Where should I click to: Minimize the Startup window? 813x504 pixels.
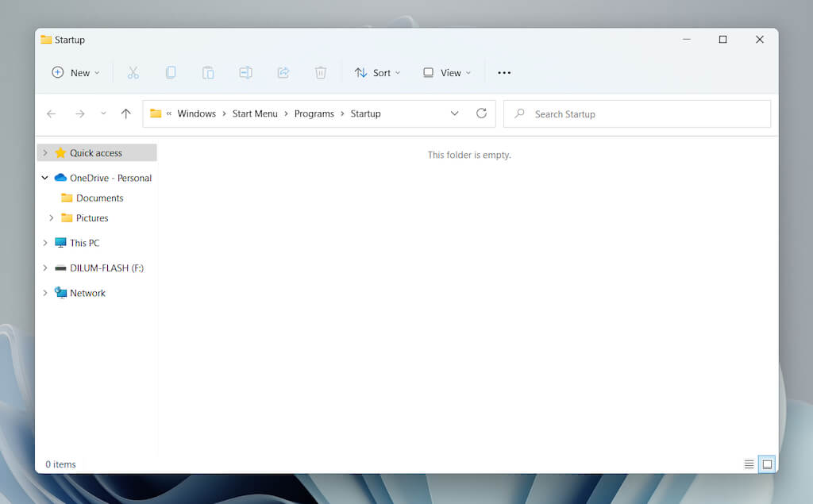coord(687,40)
